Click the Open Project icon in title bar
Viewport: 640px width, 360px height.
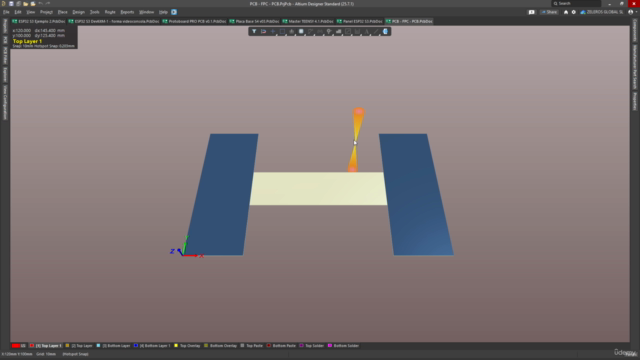33,4
